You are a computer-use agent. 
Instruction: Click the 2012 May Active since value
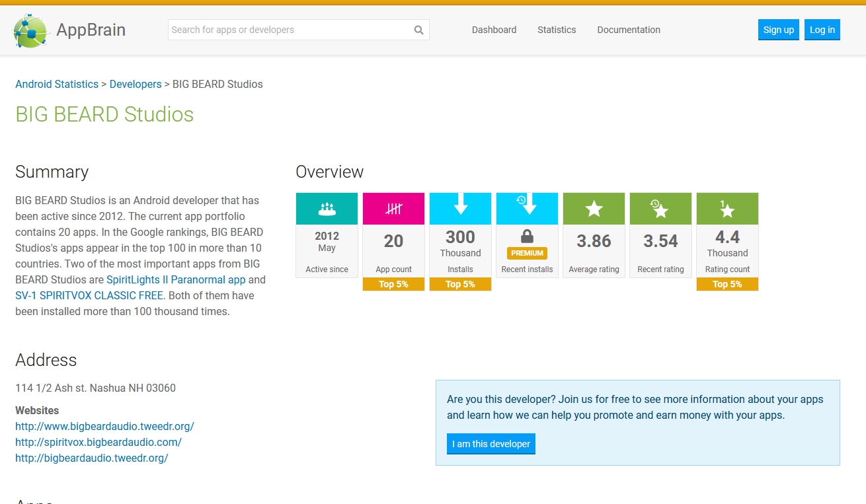(327, 242)
